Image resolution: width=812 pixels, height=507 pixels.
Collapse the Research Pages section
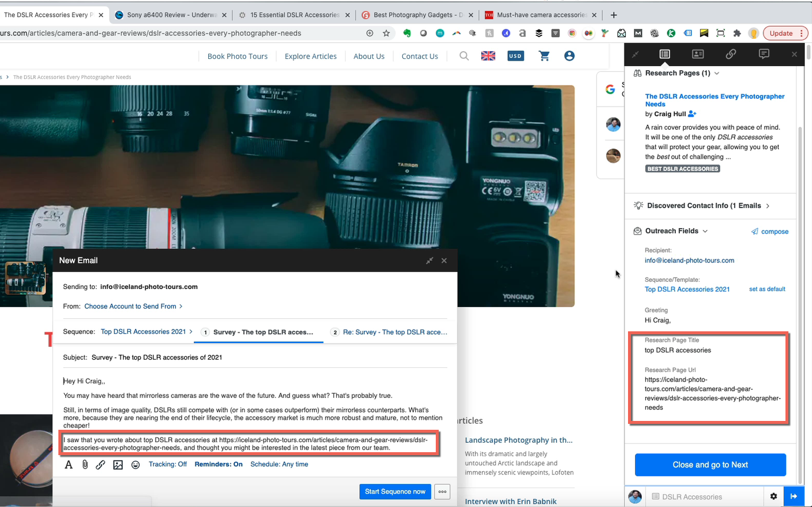[716, 73]
